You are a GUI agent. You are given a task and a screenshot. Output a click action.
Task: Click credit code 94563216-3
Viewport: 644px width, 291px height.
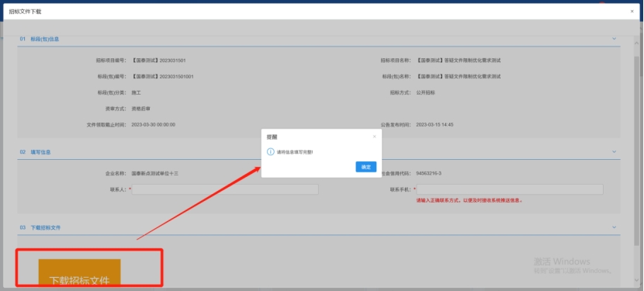(429, 174)
